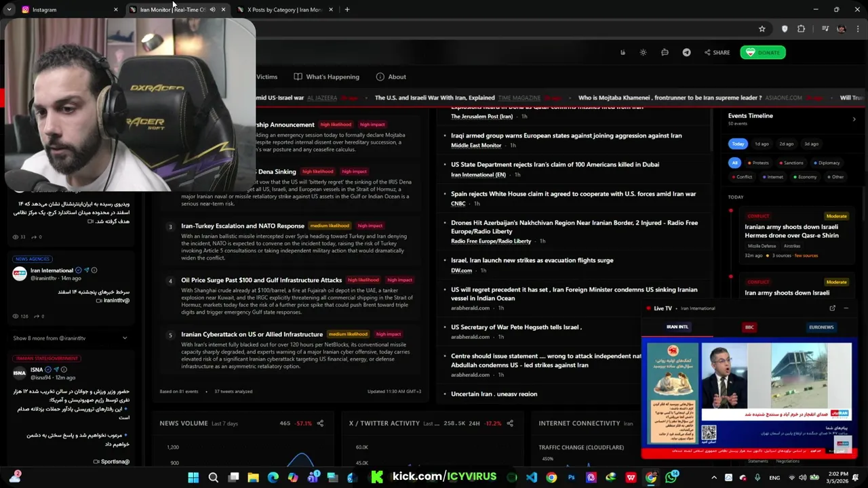
Task: Expand the Events Timeline panel chevron
Action: click(x=854, y=119)
